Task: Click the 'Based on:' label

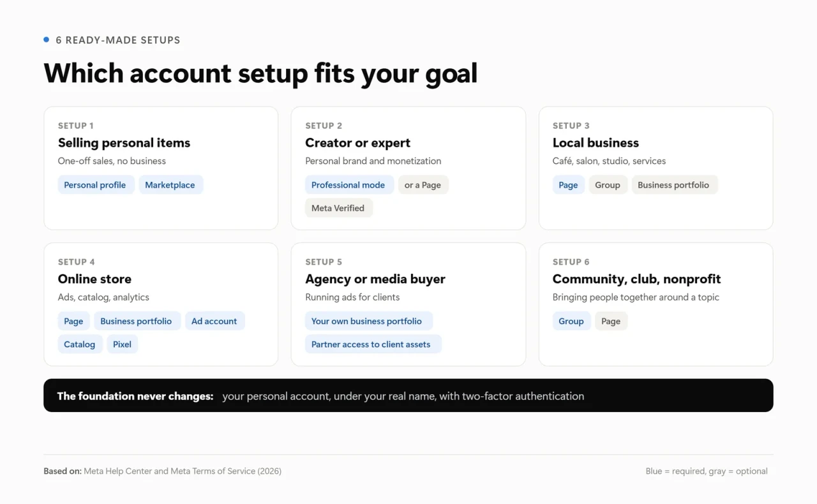Action: [x=63, y=471]
